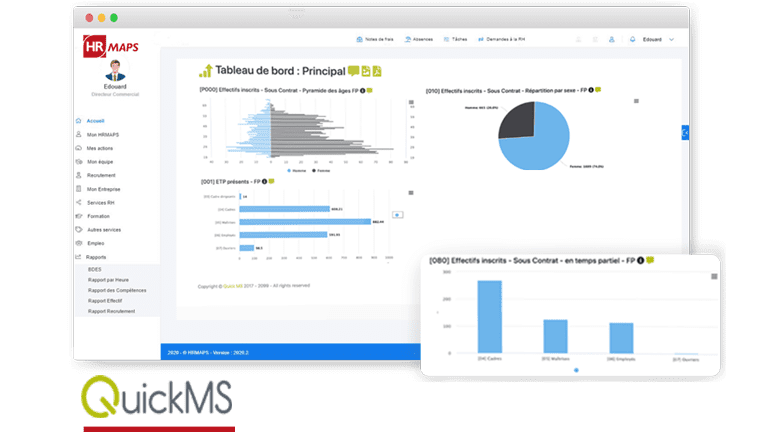Open the Accueil home item in the sidebar

coord(96,121)
